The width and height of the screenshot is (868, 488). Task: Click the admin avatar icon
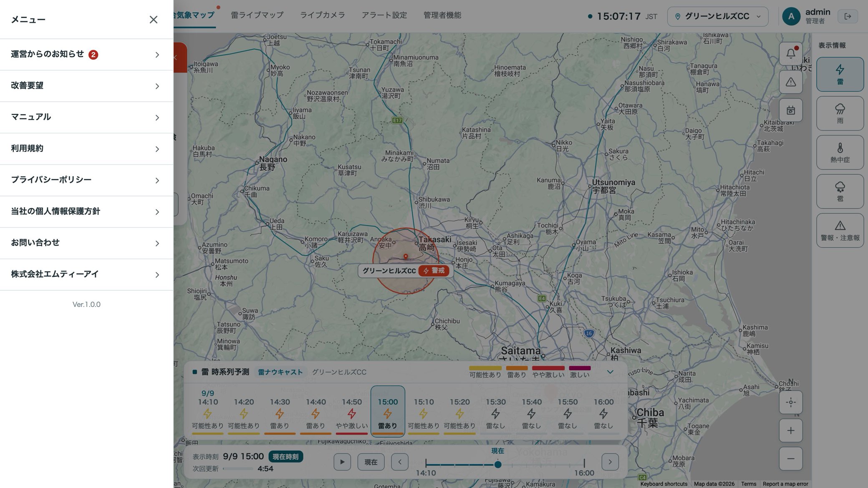tap(791, 16)
